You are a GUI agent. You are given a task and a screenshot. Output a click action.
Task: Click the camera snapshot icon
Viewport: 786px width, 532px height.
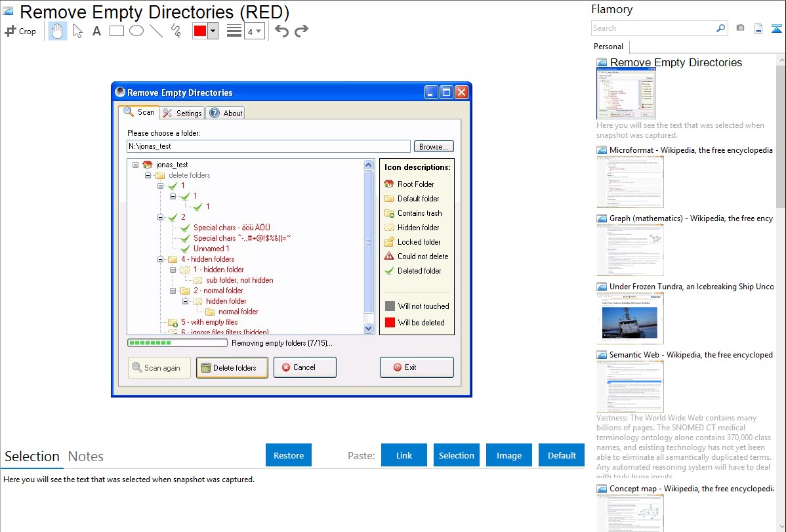pyautogui.click(x=740, y=28)
